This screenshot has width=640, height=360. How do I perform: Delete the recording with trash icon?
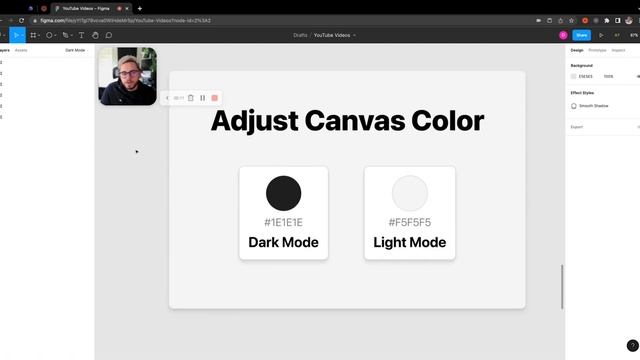pos(191,98)
